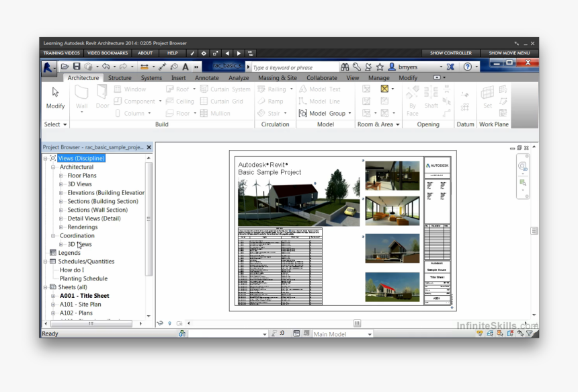The height and width of the screenshot is (392, 578).
Task: Toggle crop region visibility in view controls
Action: [179, 323]
